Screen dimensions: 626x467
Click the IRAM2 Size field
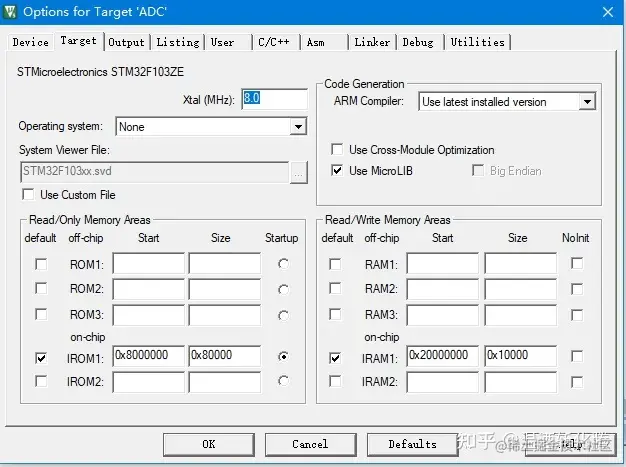521,382
